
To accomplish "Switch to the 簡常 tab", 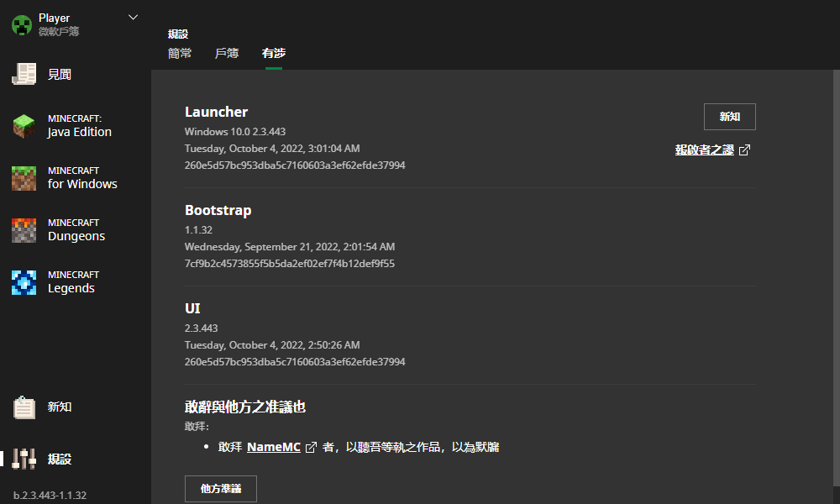I will 180,53.
